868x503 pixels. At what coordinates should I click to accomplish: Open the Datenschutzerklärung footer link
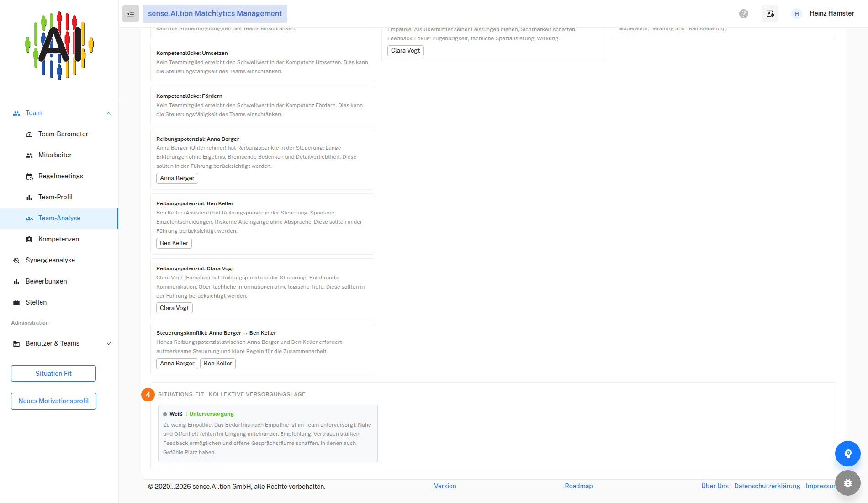coord(767,486)
